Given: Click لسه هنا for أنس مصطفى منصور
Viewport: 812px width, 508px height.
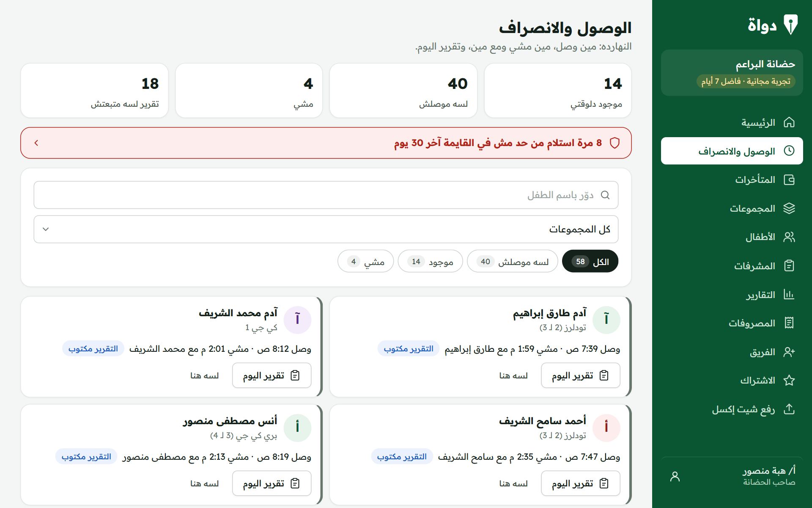Looking at the screenshot, I should [x=205, y=483].
